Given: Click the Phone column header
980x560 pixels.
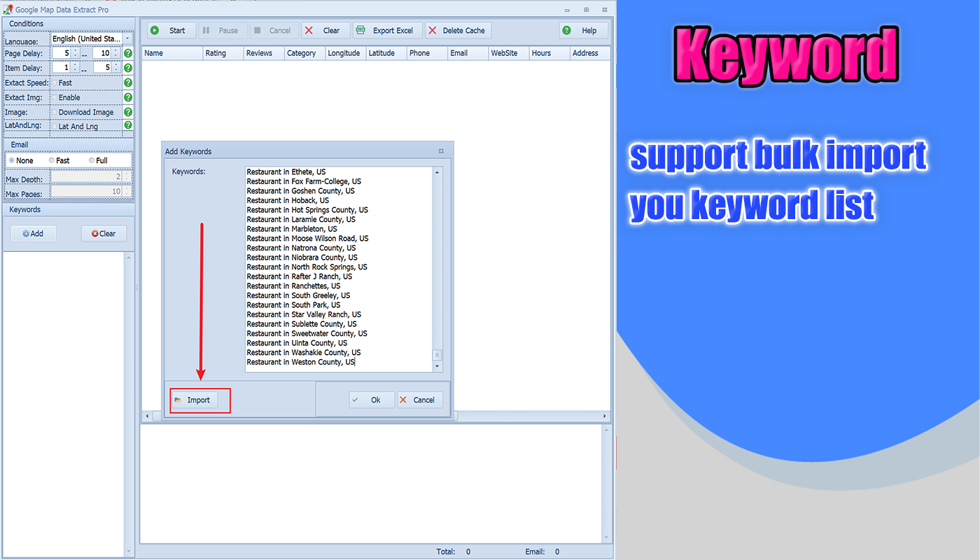Looking at the screenshot, I should pos(427,53).
